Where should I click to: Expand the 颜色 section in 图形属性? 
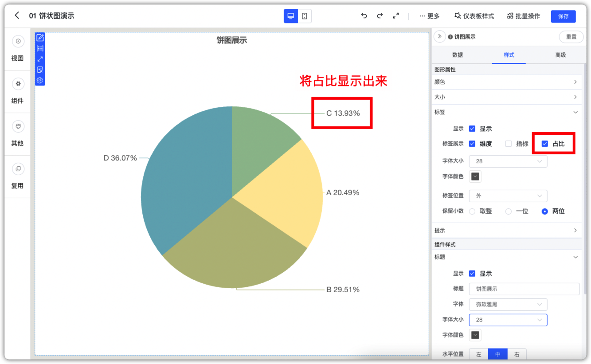[x=507, y=82]
